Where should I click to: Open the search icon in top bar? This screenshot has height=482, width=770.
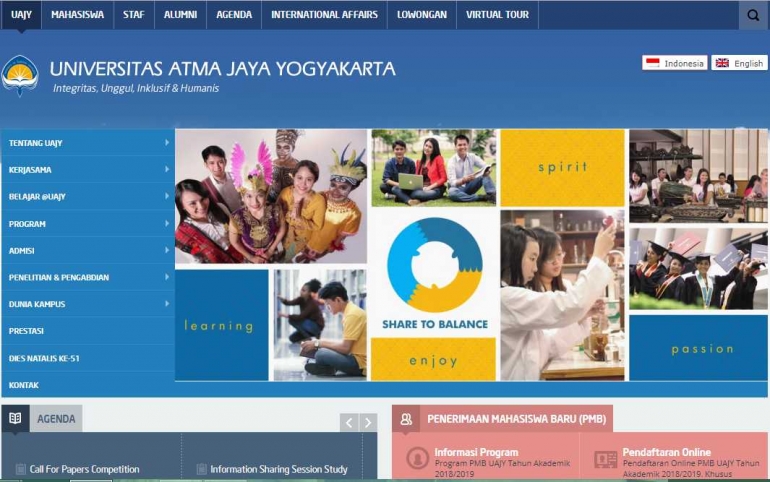pos(753,15)
